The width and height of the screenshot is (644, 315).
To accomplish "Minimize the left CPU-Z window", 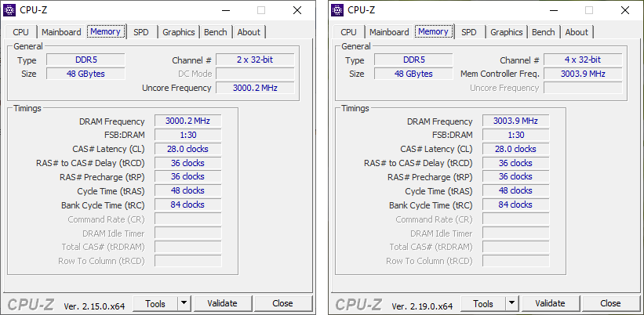I will (x=225, y=10).
